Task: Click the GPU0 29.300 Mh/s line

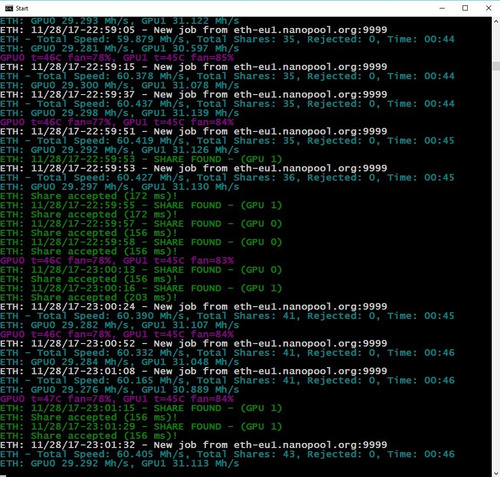Action: coord(120,85)
